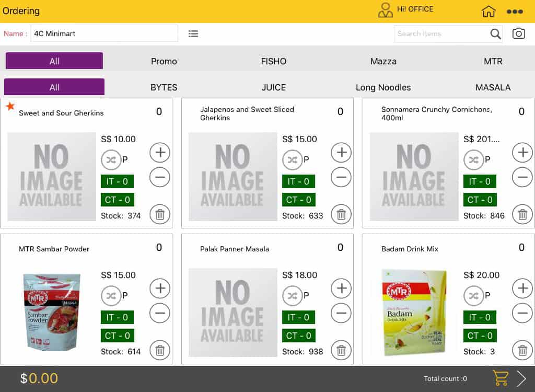Screen dimensions: 535x392
Task: Open Palak Panner Masala placeholder image
Action: [232, 313]
